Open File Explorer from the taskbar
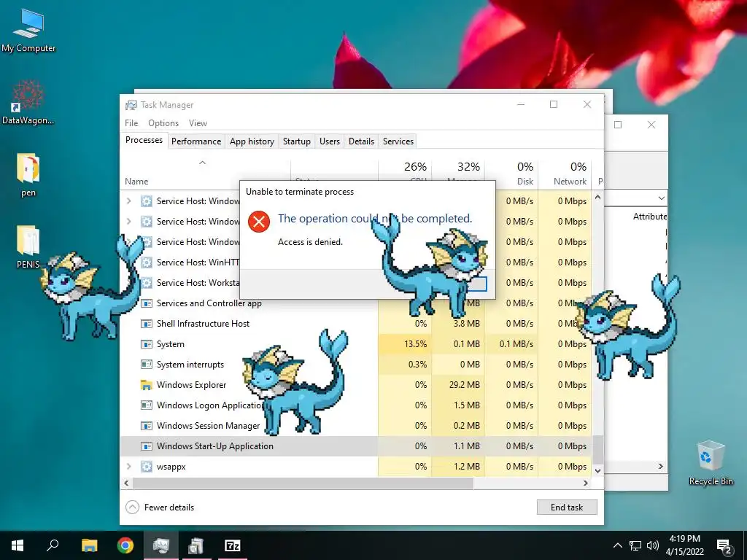This screenshot has height=560, width=747. (89, 545)
